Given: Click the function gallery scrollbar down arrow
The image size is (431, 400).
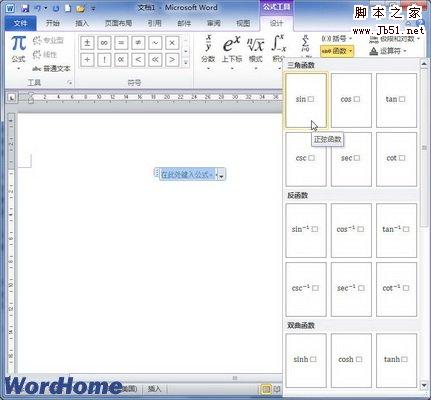Looking at the screenshot, I should tap(424, 385).
